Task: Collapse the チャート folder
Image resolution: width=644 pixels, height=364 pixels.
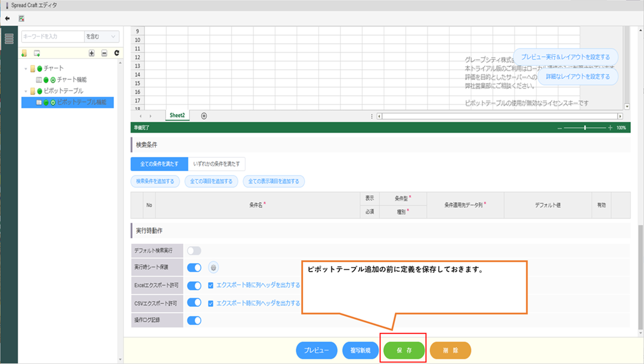Action: click(x=26, y=69)
